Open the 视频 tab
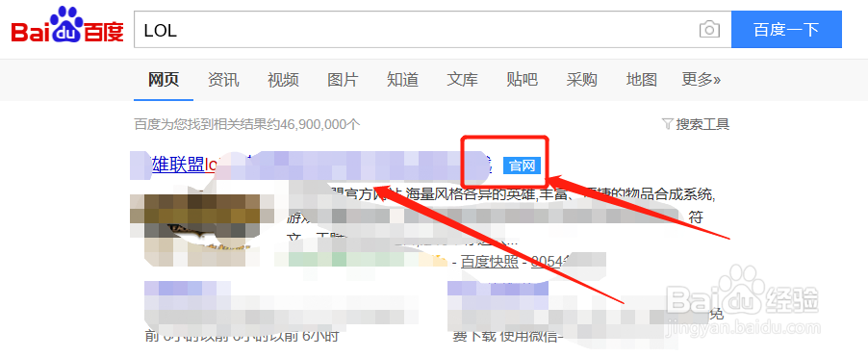 point(283,80)
